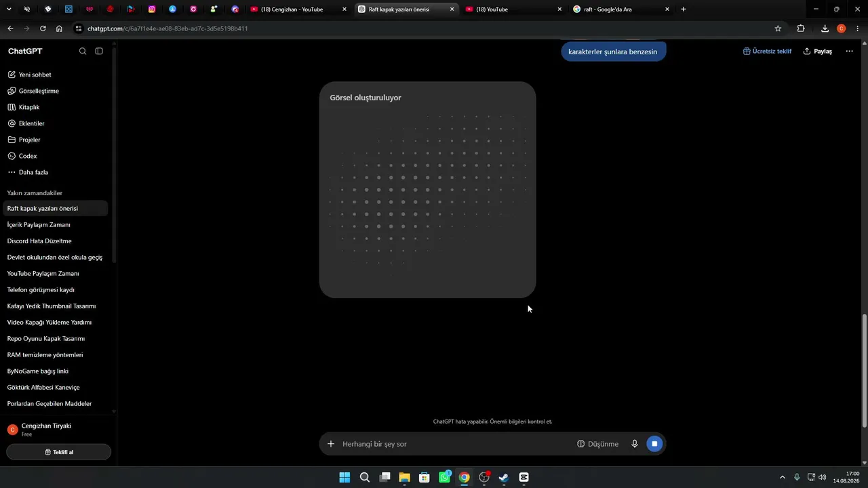Open chat Kafayı Yedik Thumbnail Tasarımı
This screenshot has width=868, height=488.
click(x=56, y=306)
